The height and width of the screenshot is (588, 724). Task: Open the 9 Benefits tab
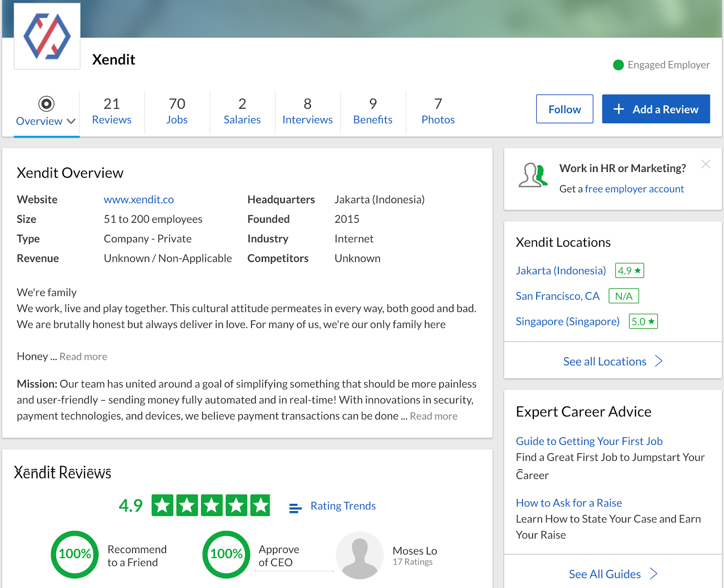click(373, 111)
